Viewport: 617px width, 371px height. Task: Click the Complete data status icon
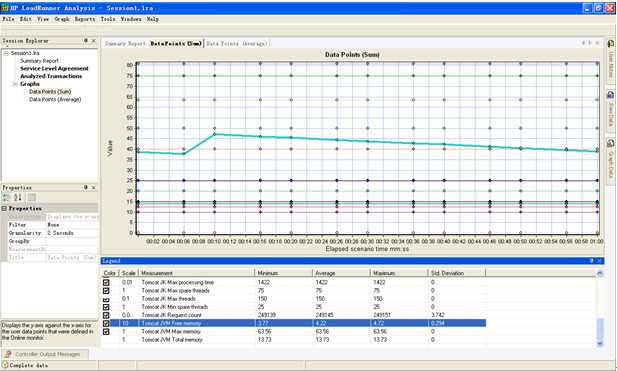tap(5, 365)
